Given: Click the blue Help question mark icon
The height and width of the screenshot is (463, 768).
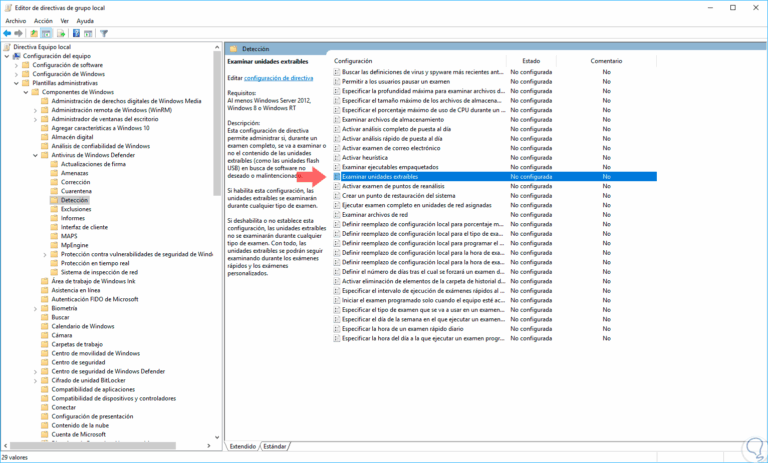Looking at the screenshot, I should click(76, 33).
